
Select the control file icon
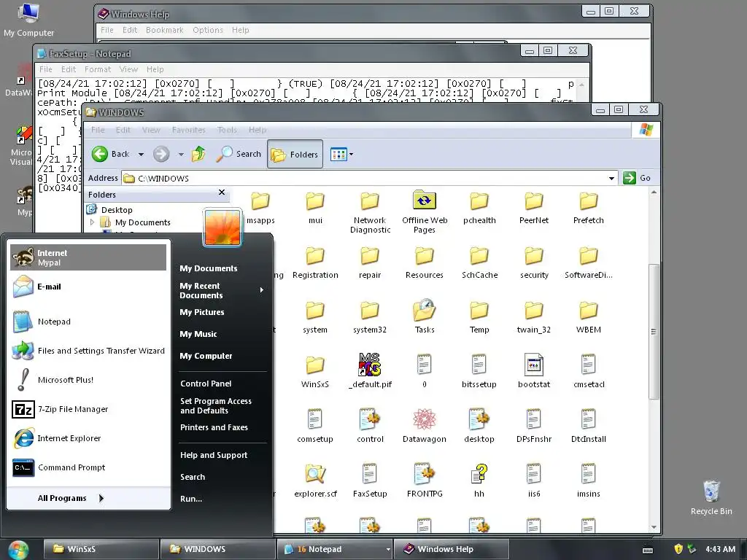point(370,426)
